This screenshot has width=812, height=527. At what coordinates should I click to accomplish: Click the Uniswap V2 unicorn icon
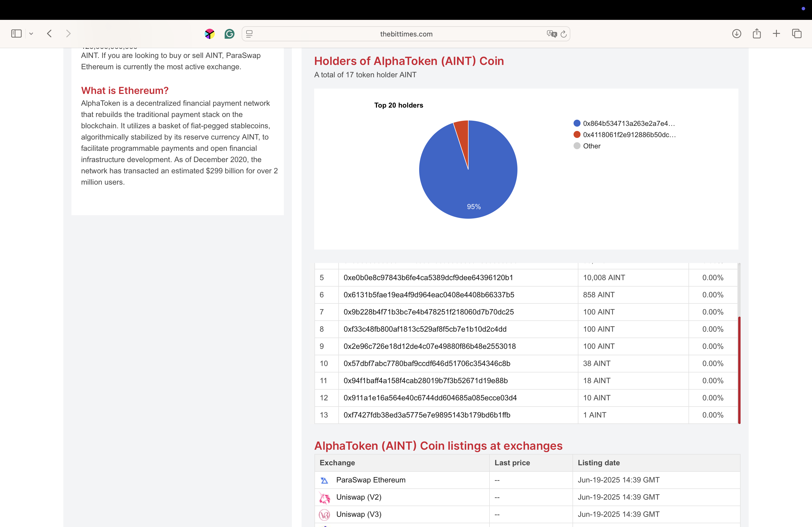tap(324, 498)
